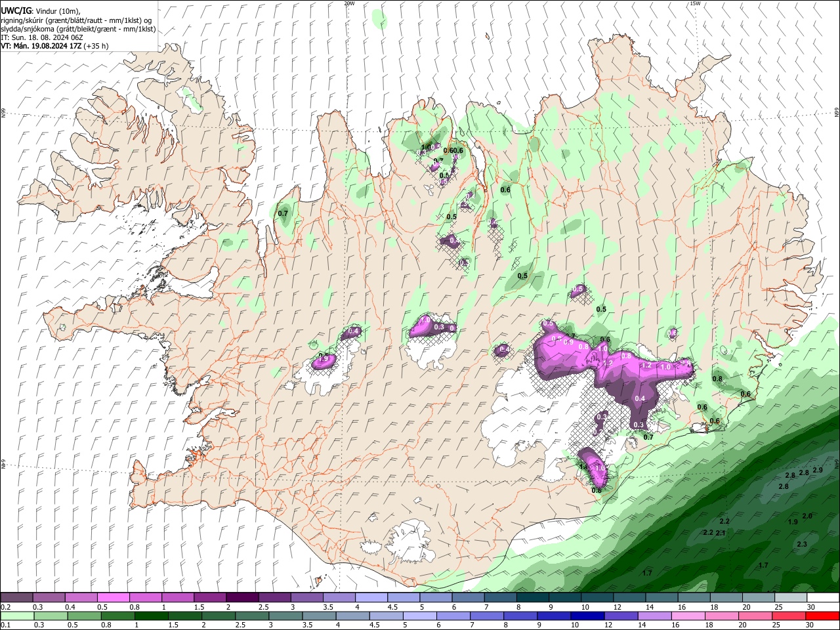The height and width of the screenshot is (630, 840).
Task: Choose the lavender swatch at 4, upper legend
Action: coord(371,598)
